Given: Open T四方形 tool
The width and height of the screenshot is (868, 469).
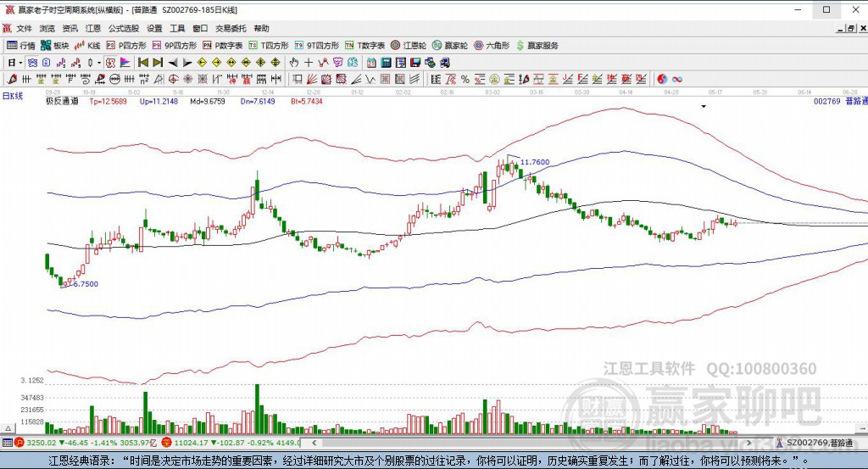Looking at the screenshot, I should click(x=269, y=46).
